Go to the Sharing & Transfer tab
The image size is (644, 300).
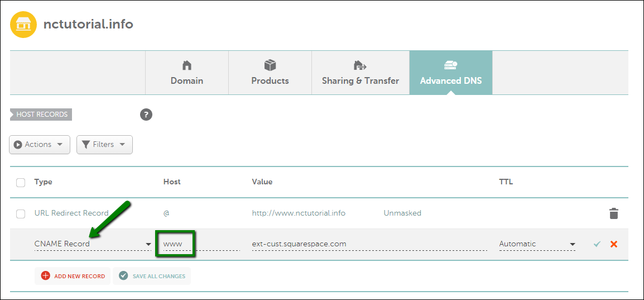pos(361,73)
